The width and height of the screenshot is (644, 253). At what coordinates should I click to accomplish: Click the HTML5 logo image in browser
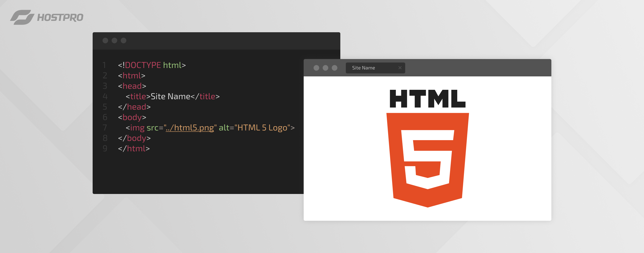coord(428,148)
